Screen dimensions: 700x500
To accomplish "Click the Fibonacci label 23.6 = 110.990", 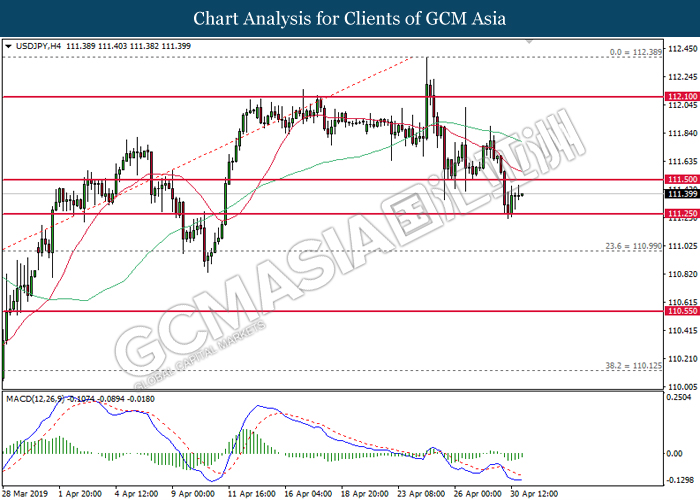I will (633, 246).
